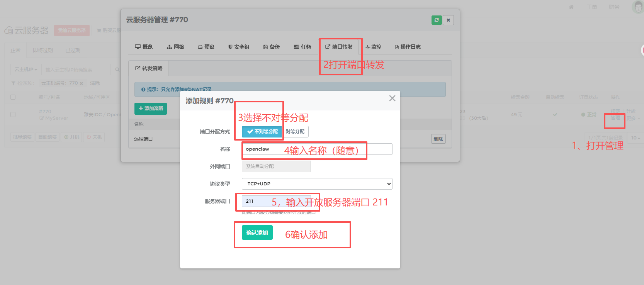Delete the 远程端口 rule with 删除
This screenshot has width=644, height=285.
438,139
